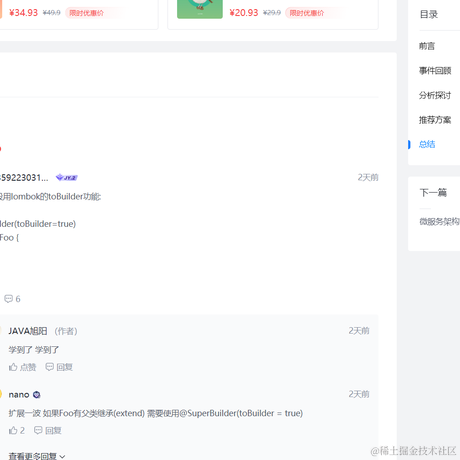Open nano's user profile name
Screen dimensions: 460x460
tap(19, 395)
